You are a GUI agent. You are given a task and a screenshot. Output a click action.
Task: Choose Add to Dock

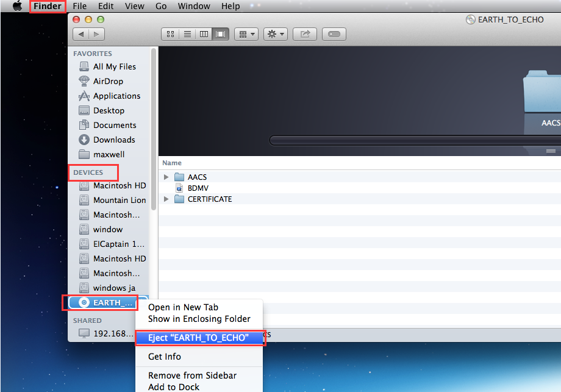tap(199, 387)
